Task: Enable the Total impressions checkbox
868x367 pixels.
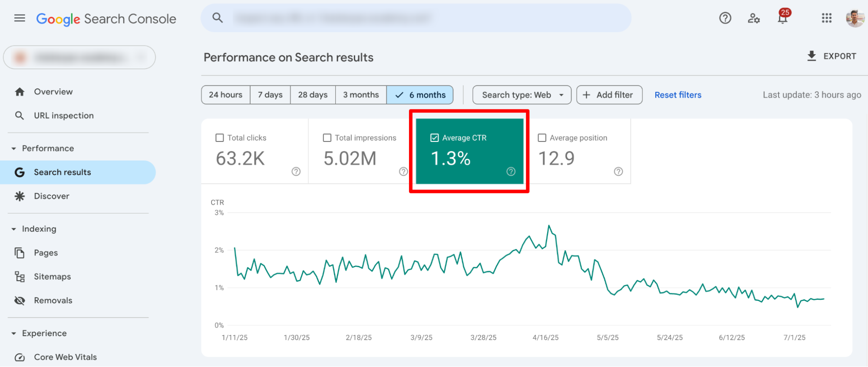Action: point(327,138)
